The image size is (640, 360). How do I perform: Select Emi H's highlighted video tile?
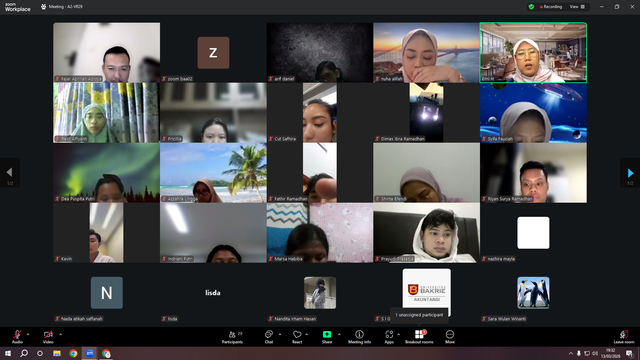tap(533, 52)
